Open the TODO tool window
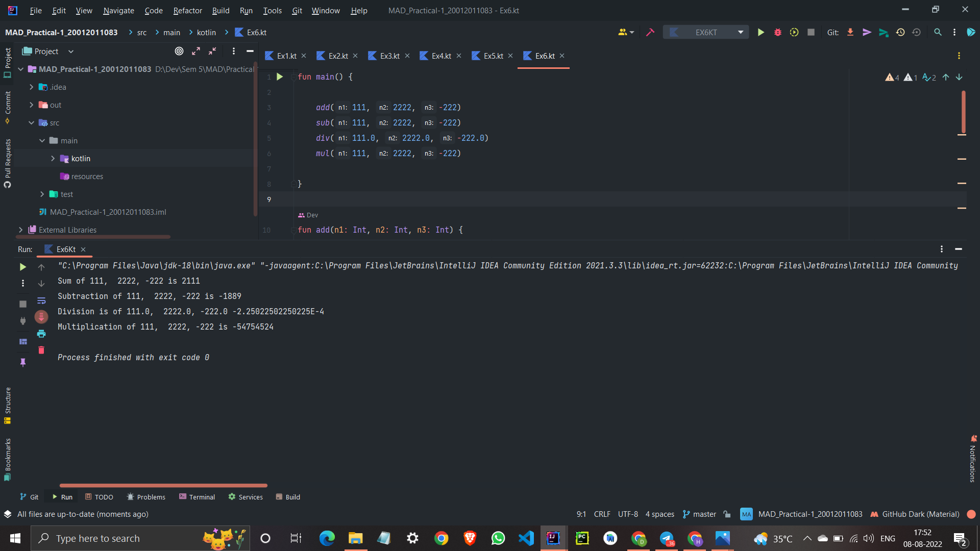Screen dimensions: 980x551 (x=99, y=497)
